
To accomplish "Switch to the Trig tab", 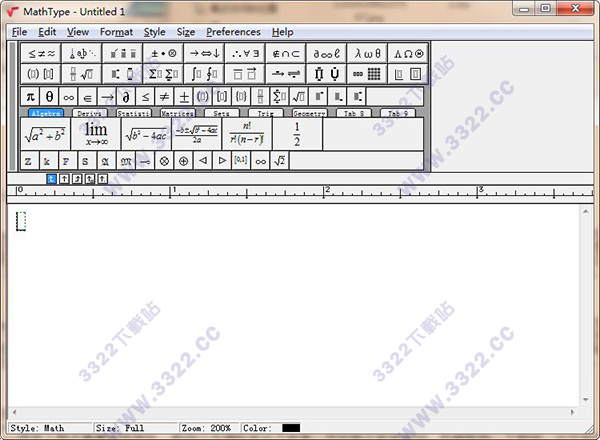I will point(266,113).
